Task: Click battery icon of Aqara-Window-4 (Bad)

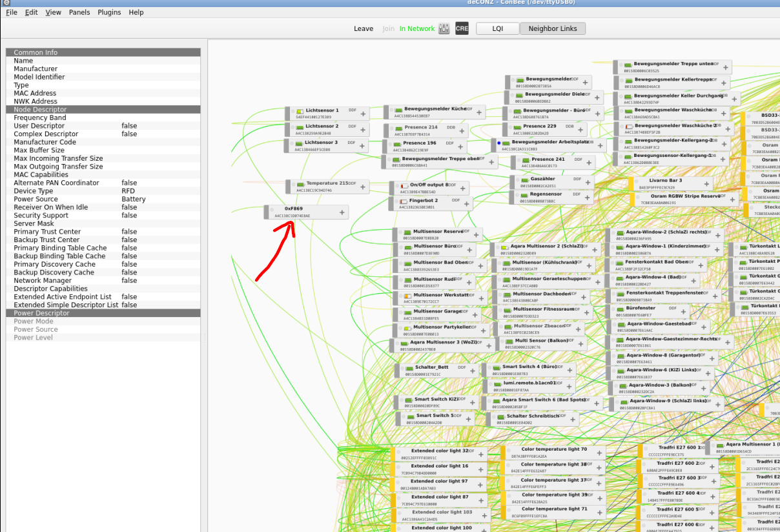Action: click(620, 278)
